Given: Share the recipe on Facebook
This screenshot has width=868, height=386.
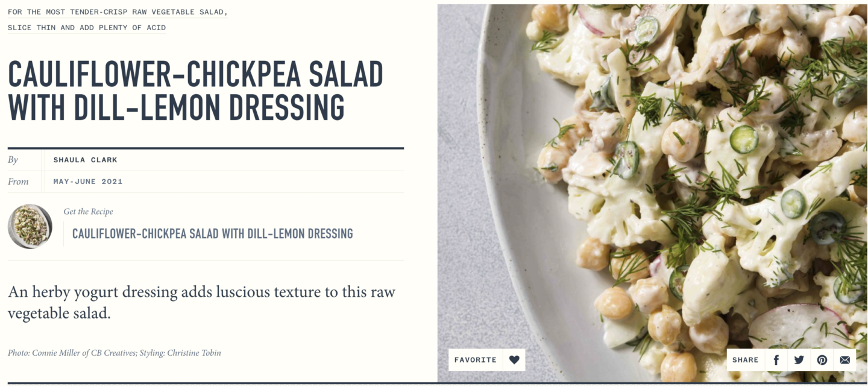Looking at the screenshot, I should 776,359.
